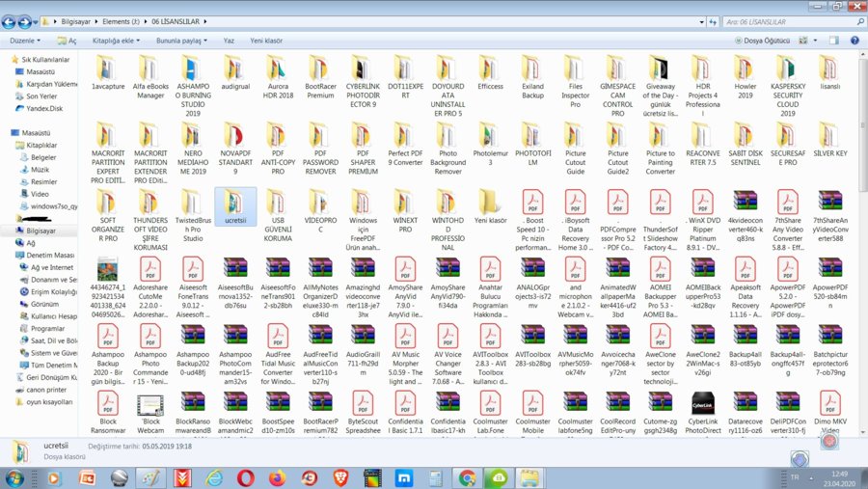Viewport: 868px width, 489px height.
Task: Open the Help question mark button
Action: click(854, 41)
